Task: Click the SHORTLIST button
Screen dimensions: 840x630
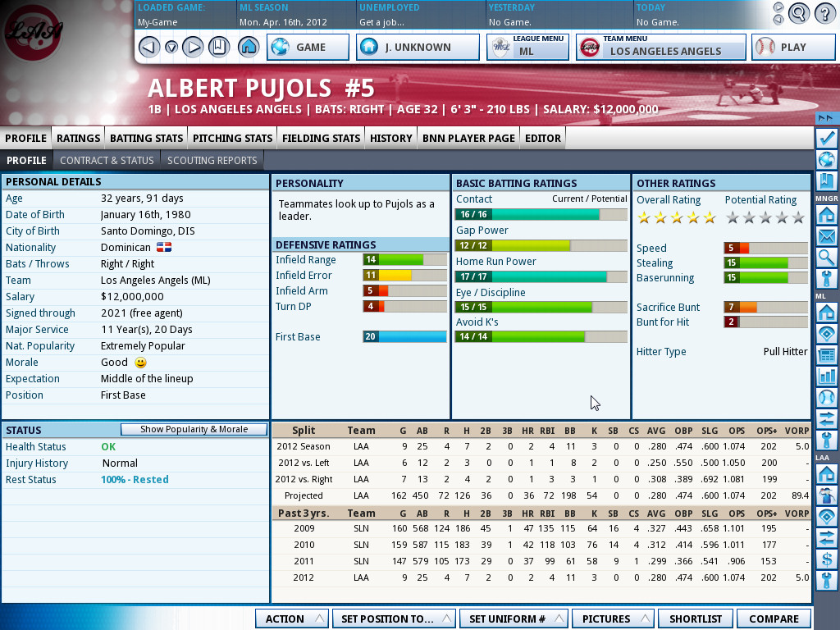Action: click(x=696, y=619)
